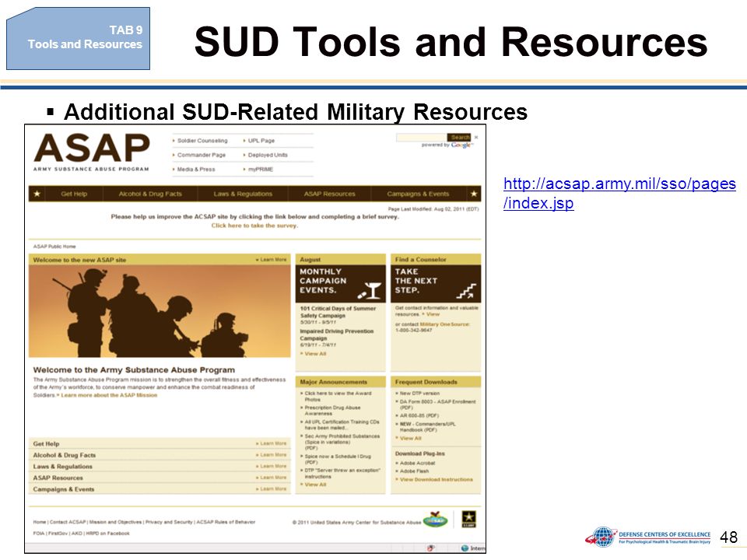Click the ASAP Public Home breadcrumb

point(54,247)
